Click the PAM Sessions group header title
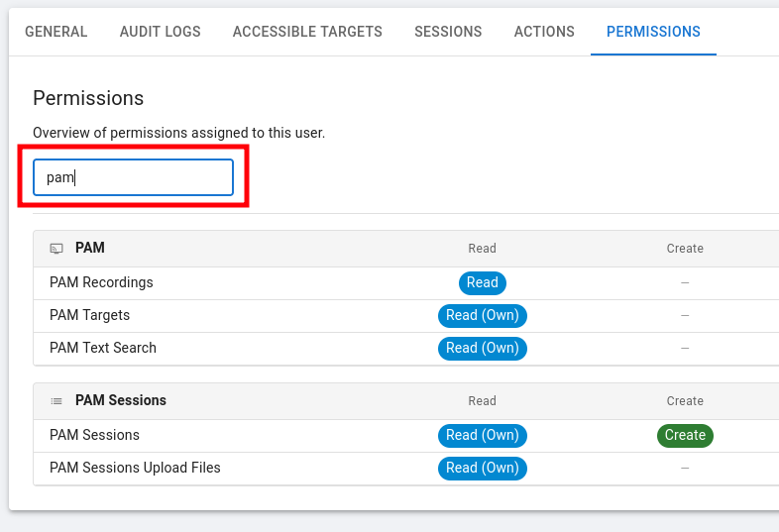Viewport: 779px width, 532px height. (121, 400)
